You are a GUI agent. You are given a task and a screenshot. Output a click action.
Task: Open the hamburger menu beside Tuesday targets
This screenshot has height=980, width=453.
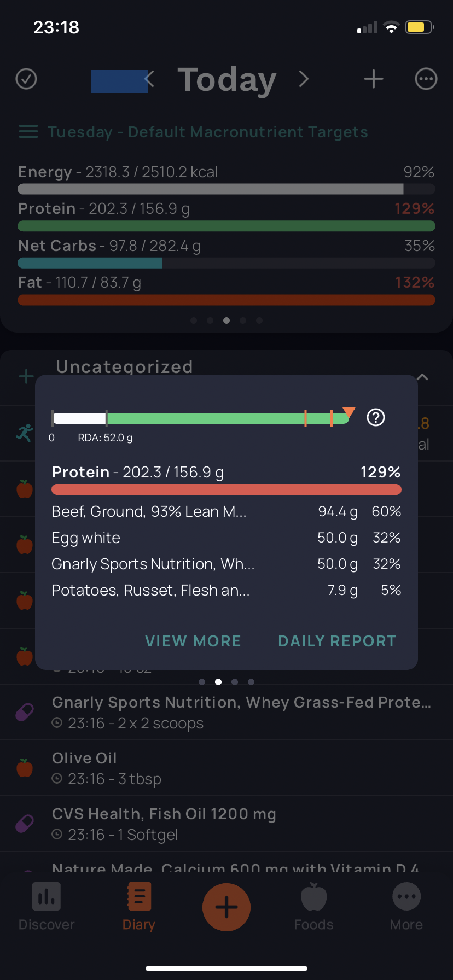[x=28, y=132]
